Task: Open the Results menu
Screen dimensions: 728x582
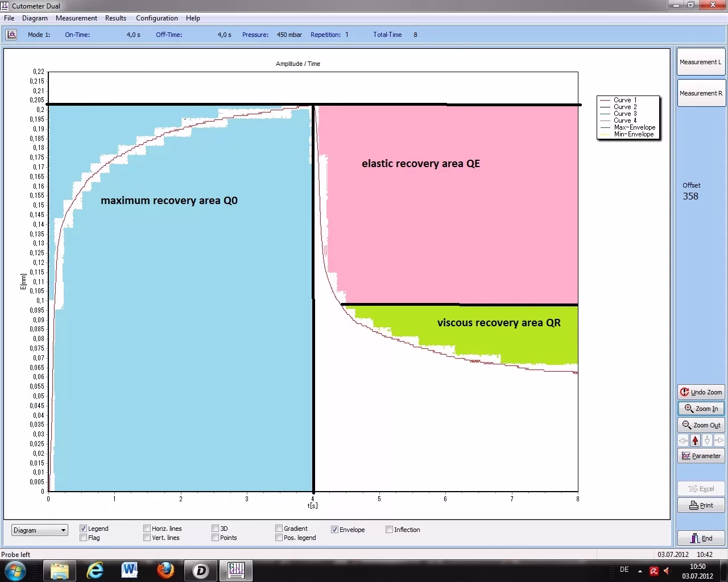Action: 115,18
